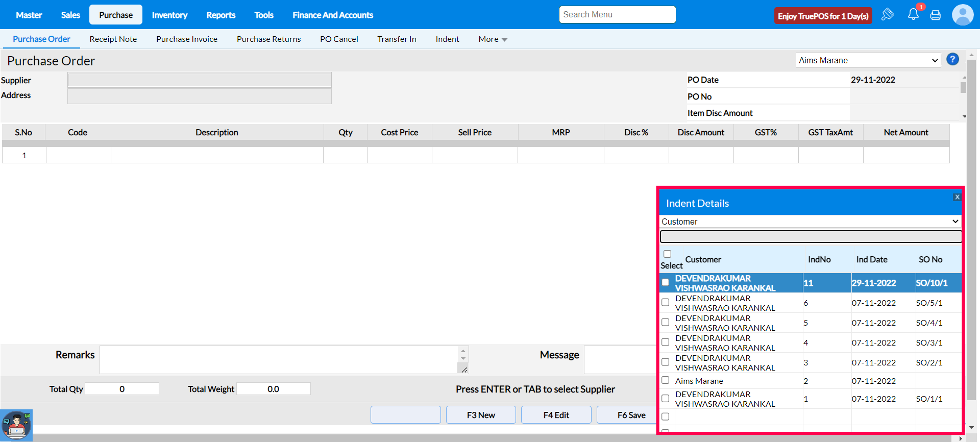Click the blank button beside F3 New
Image resolution: width=980 pixels, height=442 pixels.
coord(406,415)
